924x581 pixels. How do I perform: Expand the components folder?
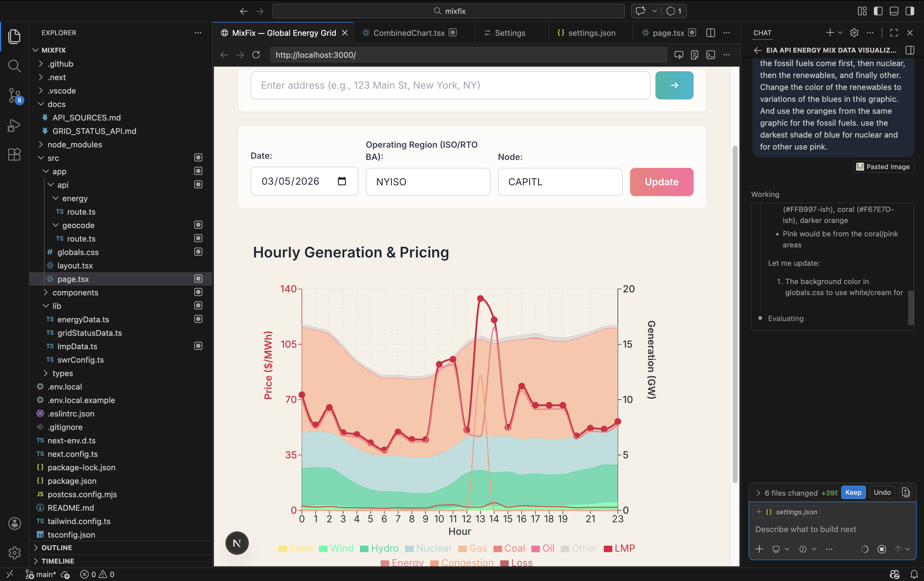75,292
